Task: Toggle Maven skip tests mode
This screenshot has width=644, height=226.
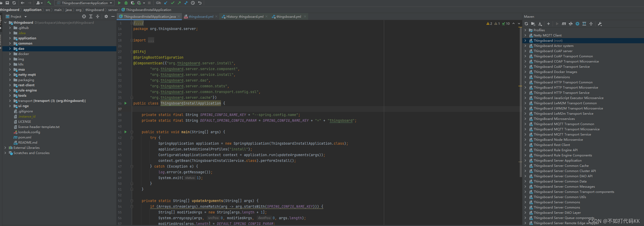Action: click(577, 24)
